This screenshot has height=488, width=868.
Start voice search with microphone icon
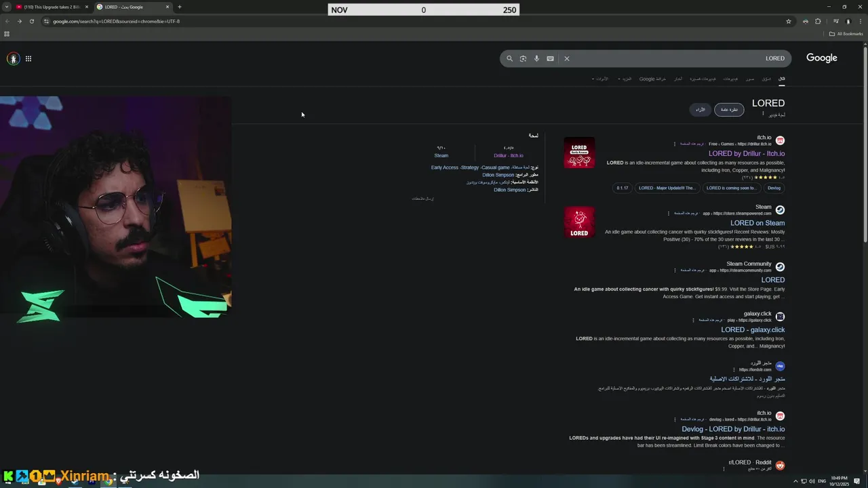click(x=536, y=58)
